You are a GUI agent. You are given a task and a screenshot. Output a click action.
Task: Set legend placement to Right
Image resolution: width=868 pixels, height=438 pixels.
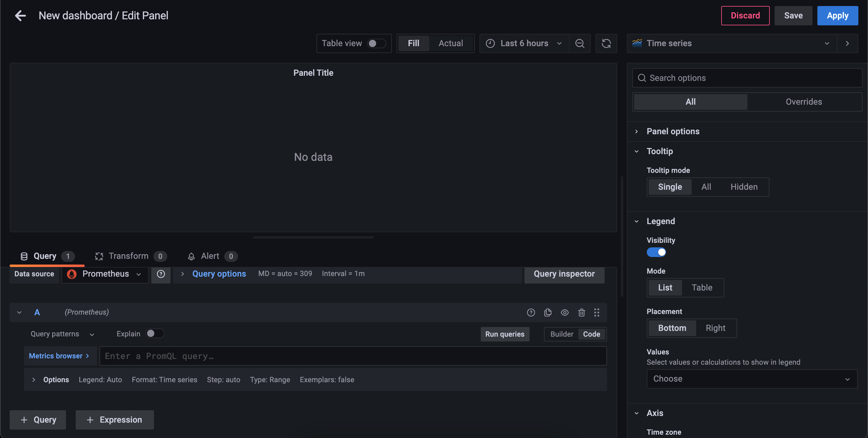coord(715,328)
